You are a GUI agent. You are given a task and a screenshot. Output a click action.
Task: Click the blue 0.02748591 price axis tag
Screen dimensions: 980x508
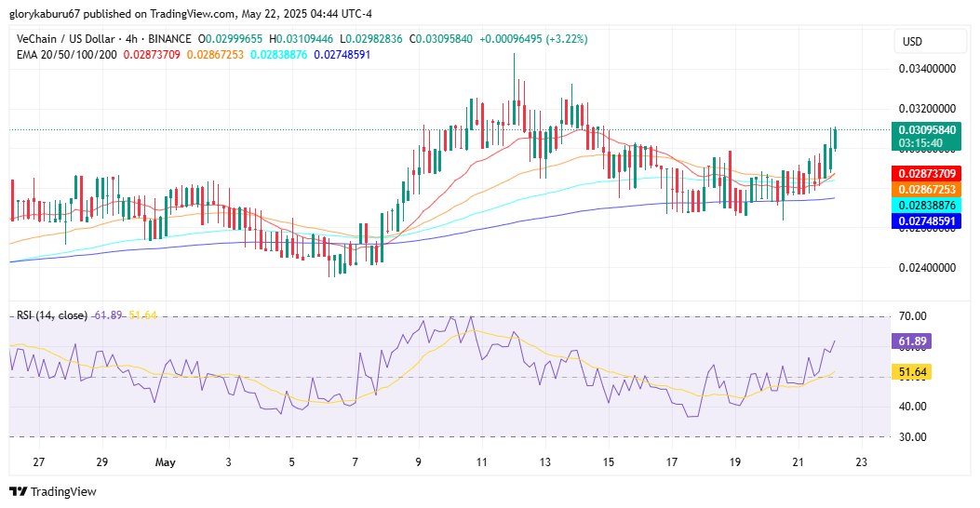926,221
